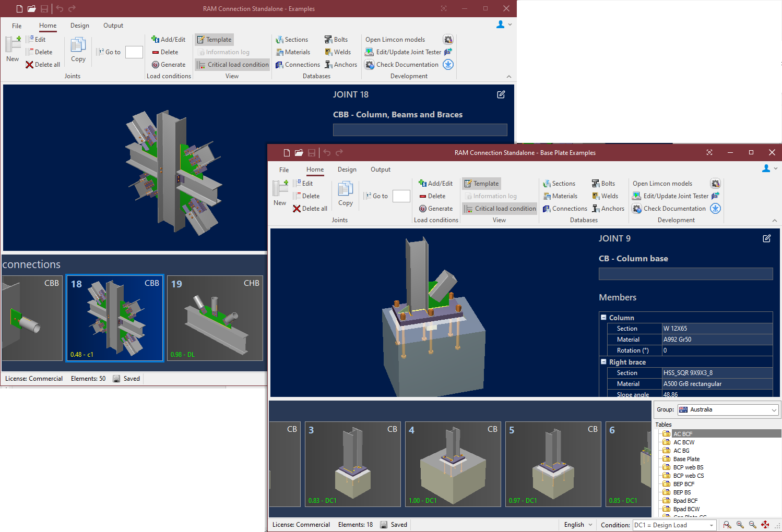
Task: Open Sections database in Examples back window
Action: coord(291,40)
